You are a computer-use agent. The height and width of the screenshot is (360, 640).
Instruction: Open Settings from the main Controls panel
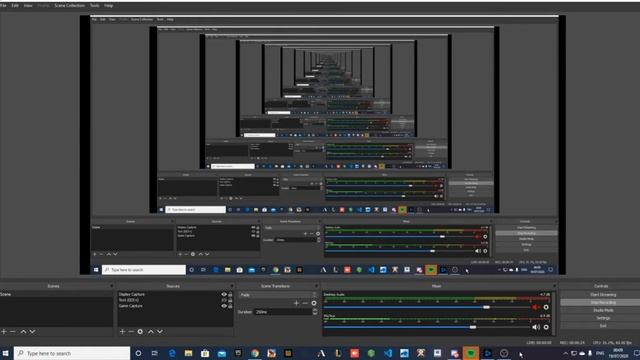click(603, 318)
